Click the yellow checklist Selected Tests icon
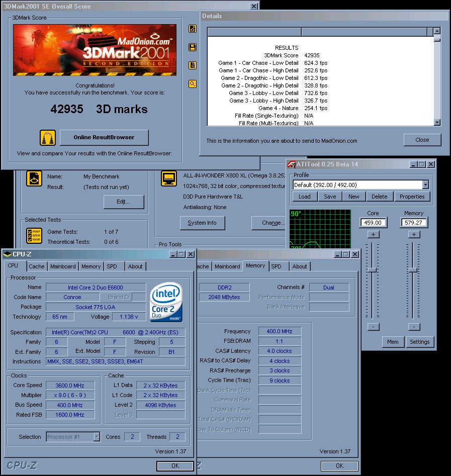This screenshot has height=476, width=451. pyautogui.click(x=34, y=236)
